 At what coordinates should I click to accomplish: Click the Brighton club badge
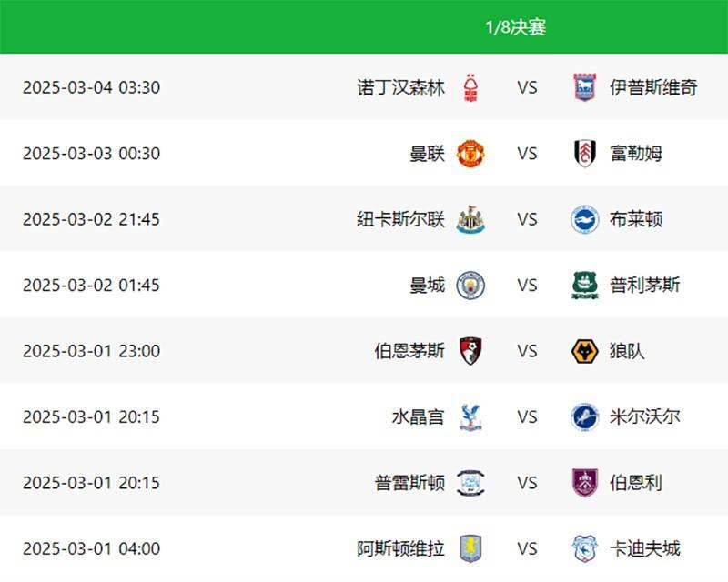[584, 219]
